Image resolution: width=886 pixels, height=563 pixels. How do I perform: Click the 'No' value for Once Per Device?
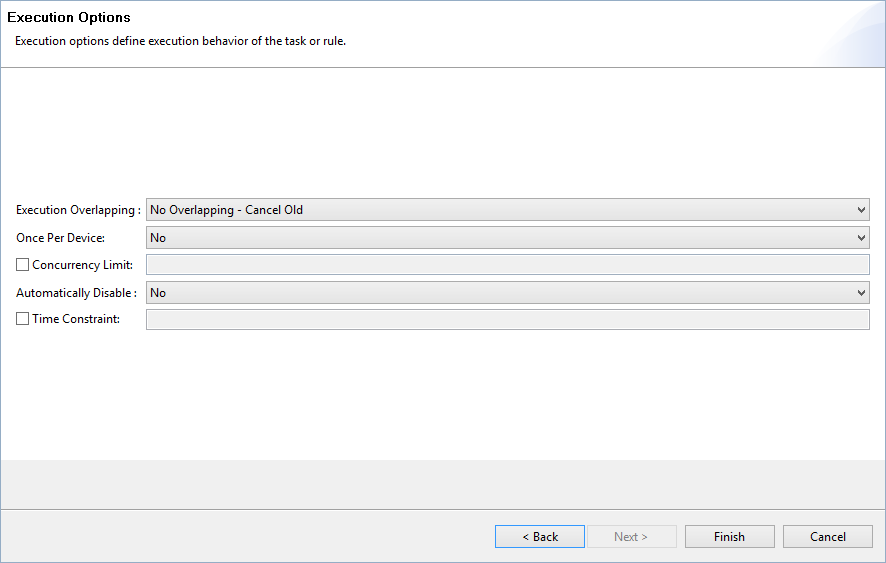pyautogui.click(x=158, y=238)
